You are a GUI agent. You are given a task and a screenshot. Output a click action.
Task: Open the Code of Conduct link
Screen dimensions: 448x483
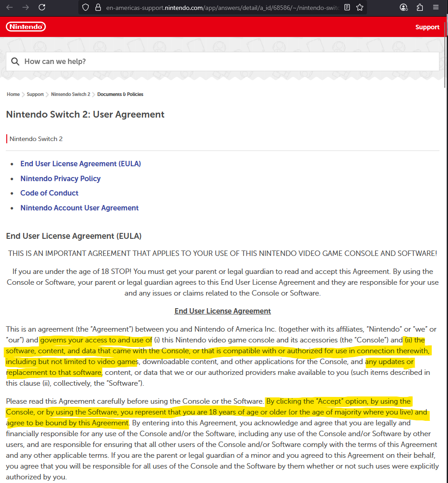coord(49,193)
